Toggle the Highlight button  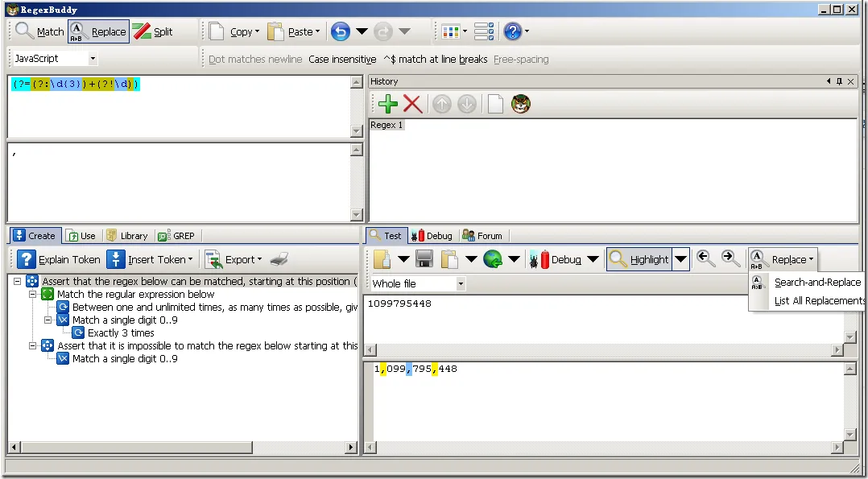click(x=639, y=259)
